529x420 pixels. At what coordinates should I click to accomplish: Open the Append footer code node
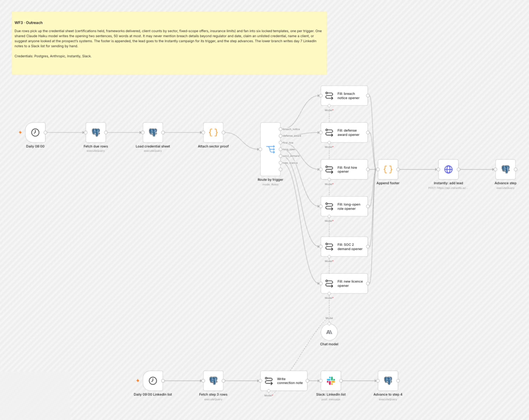tap(388, 169)
